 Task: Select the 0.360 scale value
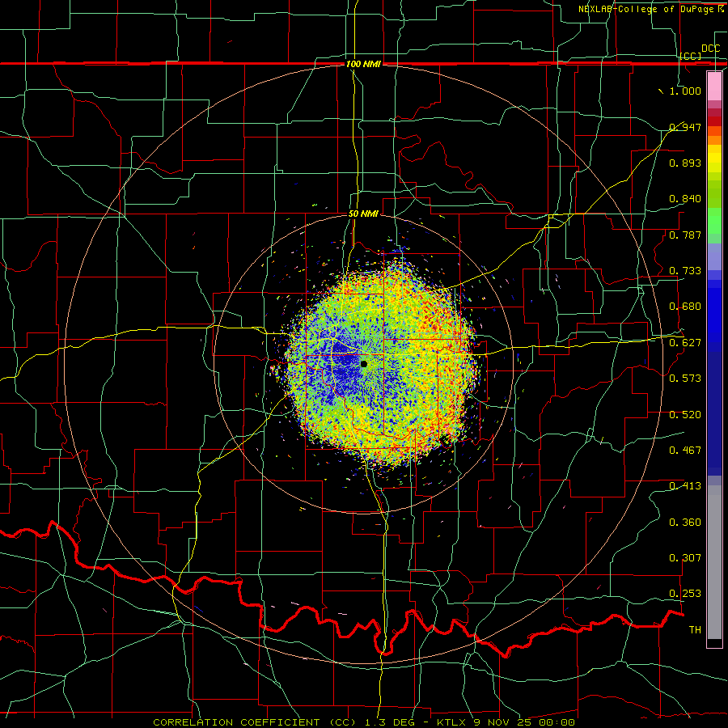point(685,523)
